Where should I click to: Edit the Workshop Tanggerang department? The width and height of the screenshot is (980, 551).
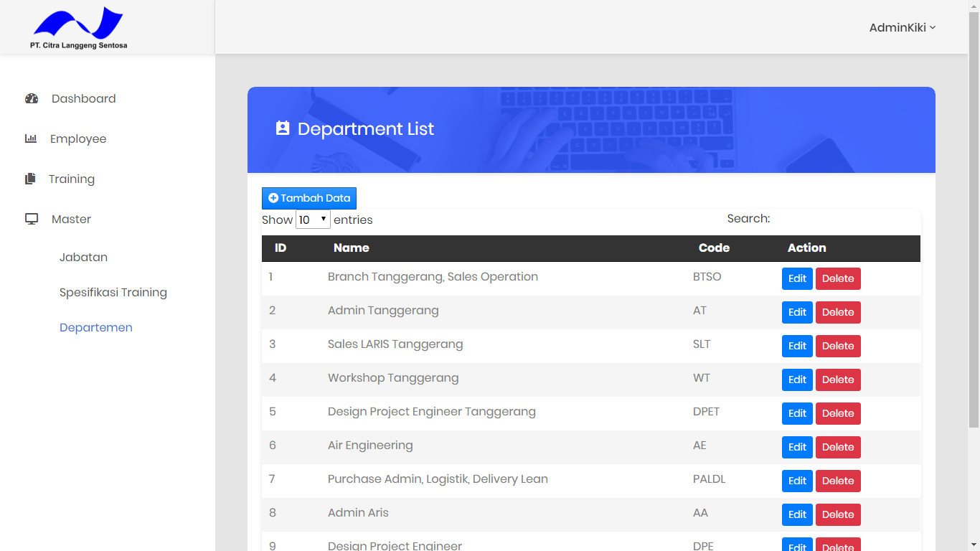[797, 380]
